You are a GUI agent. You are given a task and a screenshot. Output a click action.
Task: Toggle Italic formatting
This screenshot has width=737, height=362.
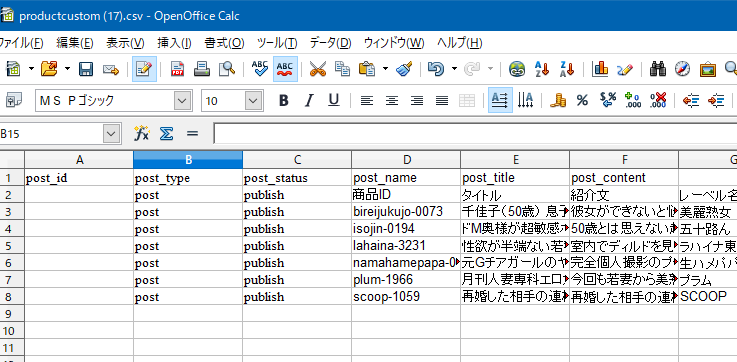[x=309, y=100]
